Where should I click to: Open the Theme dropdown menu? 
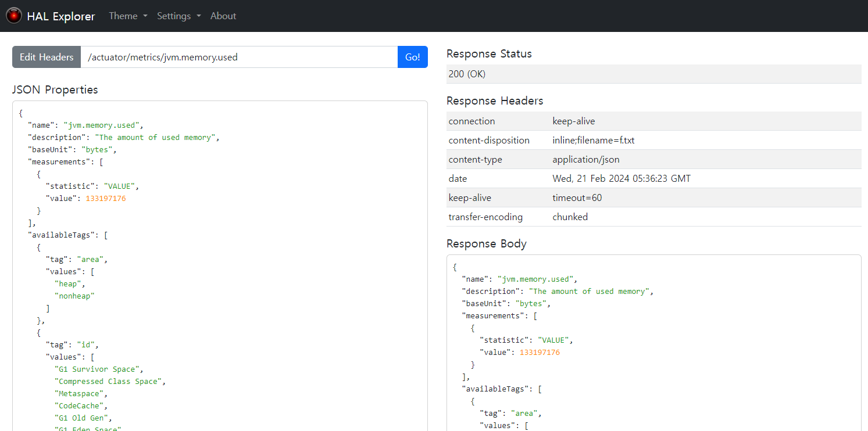128,16
